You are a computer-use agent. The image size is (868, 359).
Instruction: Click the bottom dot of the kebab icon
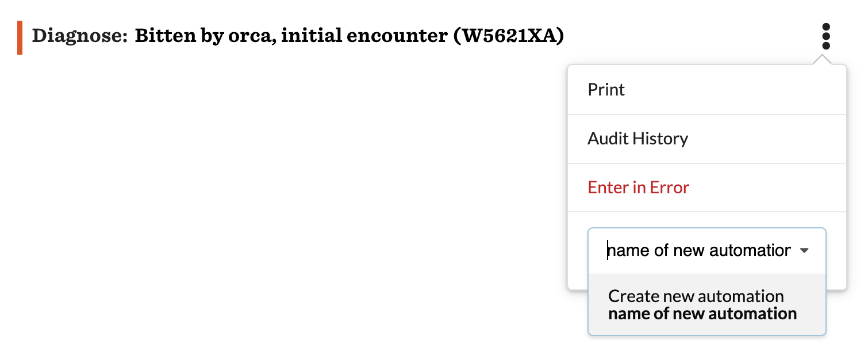(x=826, y=46)
